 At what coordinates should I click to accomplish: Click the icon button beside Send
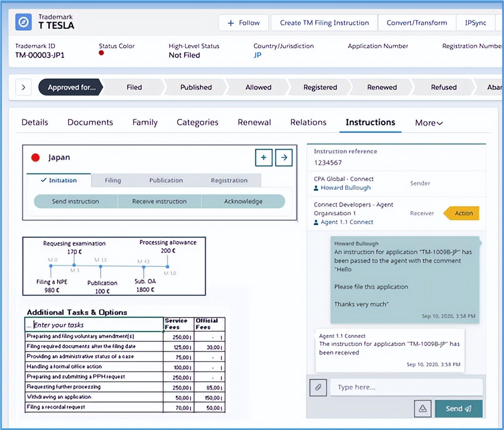(x=423, y=408)
